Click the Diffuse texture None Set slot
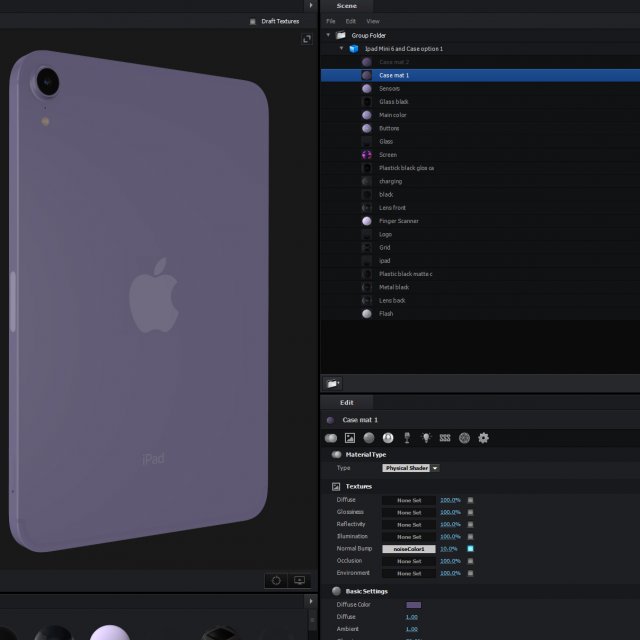Image resolution: width=640 pixels, height=640 pixels. pyautogui.click(x=409, y=500)
